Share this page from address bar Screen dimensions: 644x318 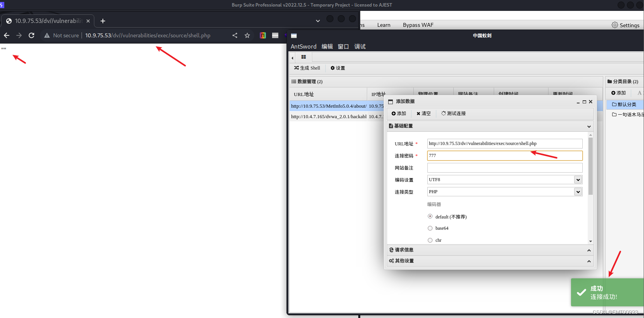coord(235,35)
